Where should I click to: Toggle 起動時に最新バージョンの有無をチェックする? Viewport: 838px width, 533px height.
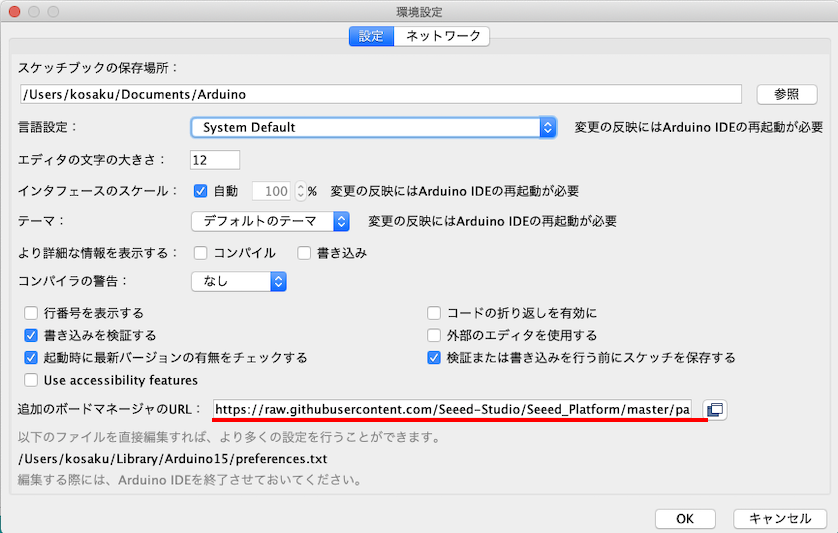(x=31, y=357)
